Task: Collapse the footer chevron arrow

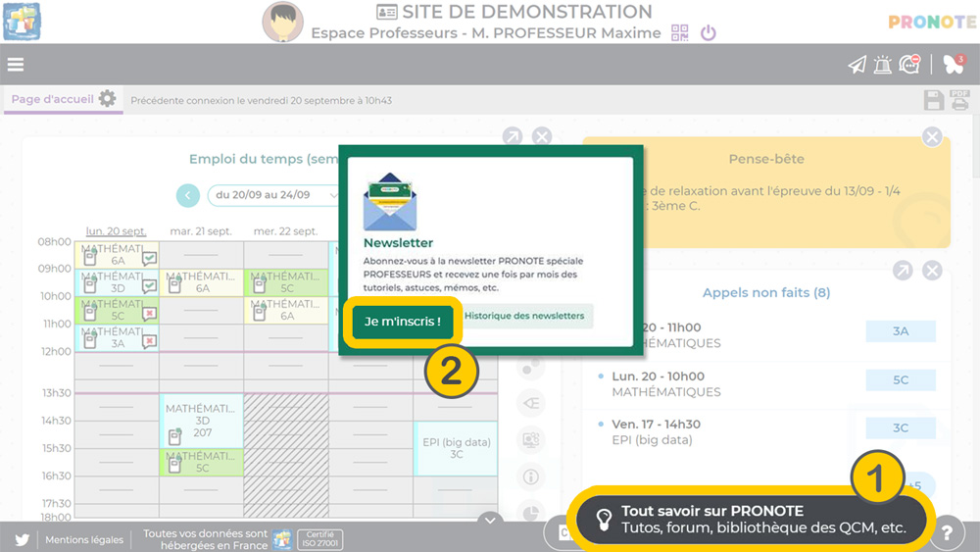Action: tap(490, 520)
